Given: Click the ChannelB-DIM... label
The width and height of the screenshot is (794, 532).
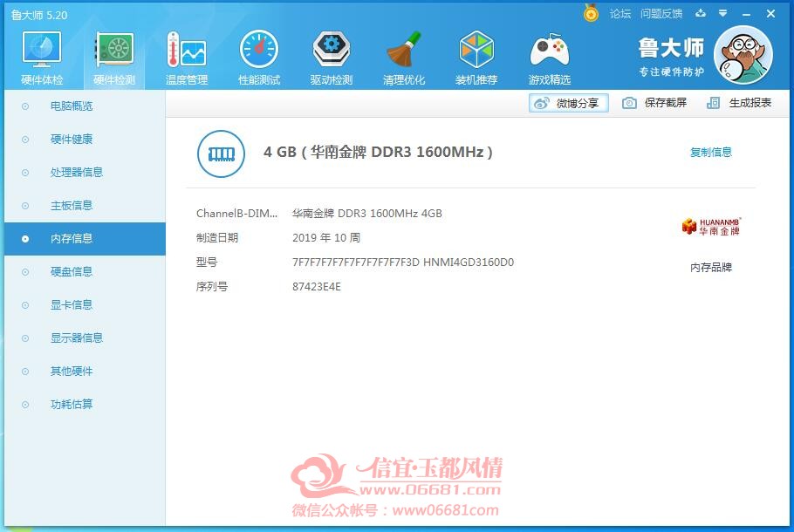Looking at the screenshot, I should coord(236,214).
